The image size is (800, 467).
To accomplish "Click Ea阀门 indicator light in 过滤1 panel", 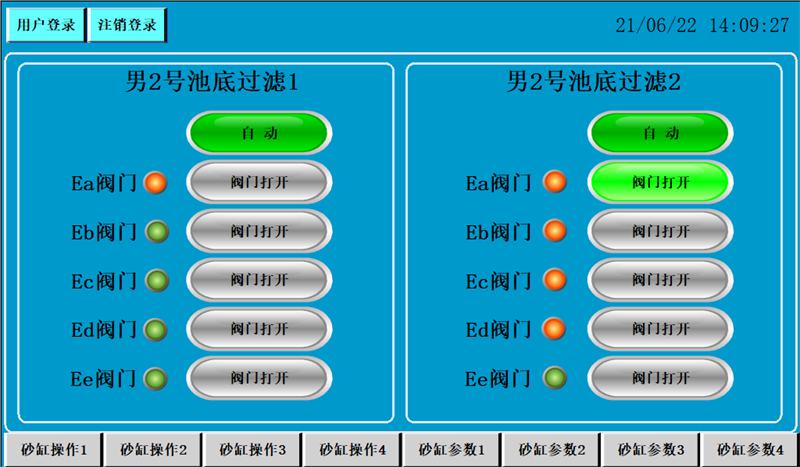I will coord(155,183).
